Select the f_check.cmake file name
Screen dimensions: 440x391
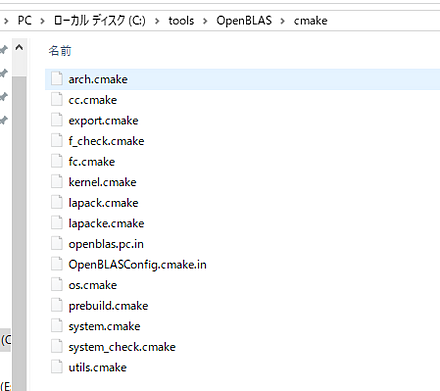coord(106,141)
